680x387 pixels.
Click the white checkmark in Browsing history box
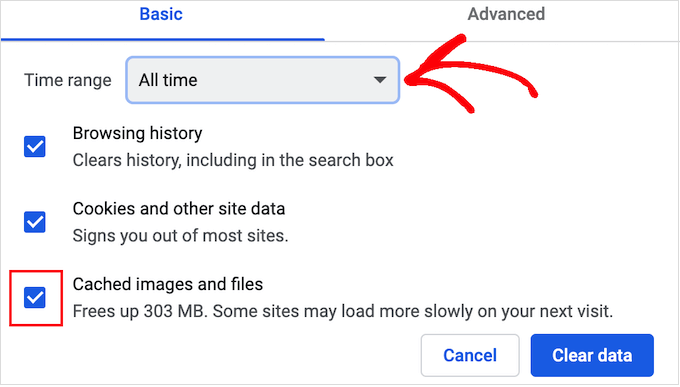tap(35, 147)
